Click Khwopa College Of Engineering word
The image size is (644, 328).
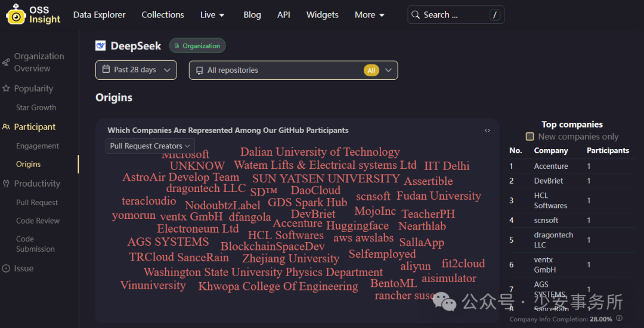click(278, 286)
